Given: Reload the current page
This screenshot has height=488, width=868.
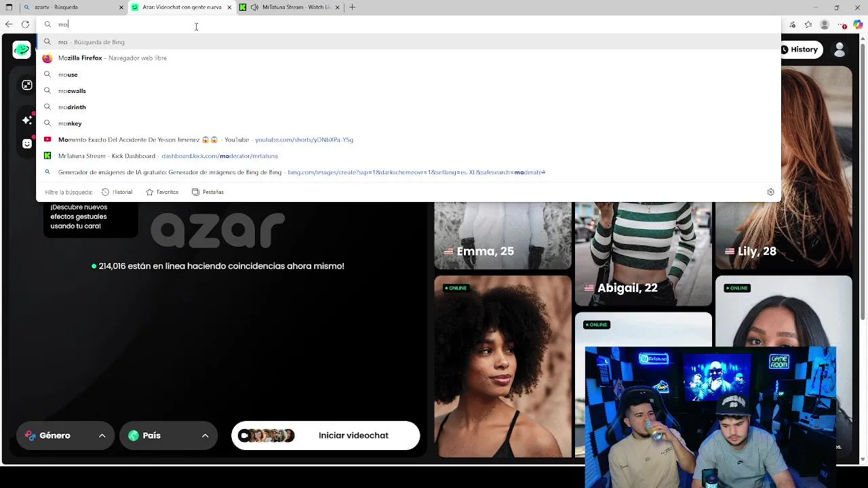Looking at the screenshot, I should [25, 24].
